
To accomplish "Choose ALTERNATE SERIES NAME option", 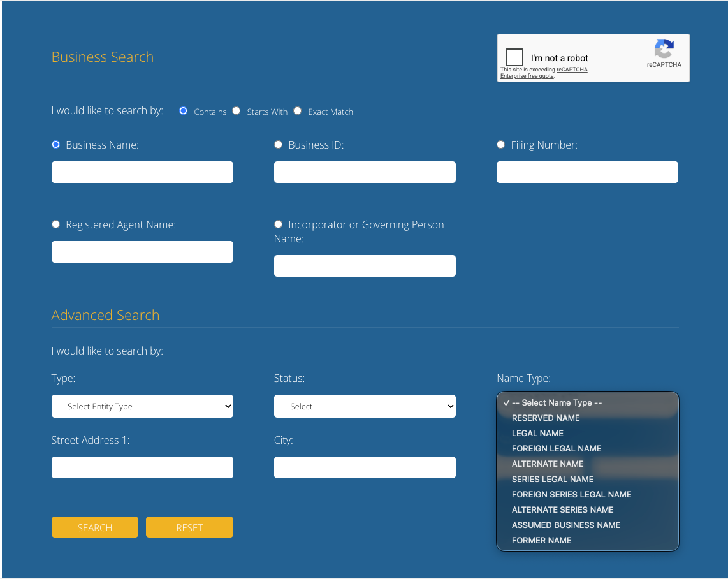I will pos(587,510).
